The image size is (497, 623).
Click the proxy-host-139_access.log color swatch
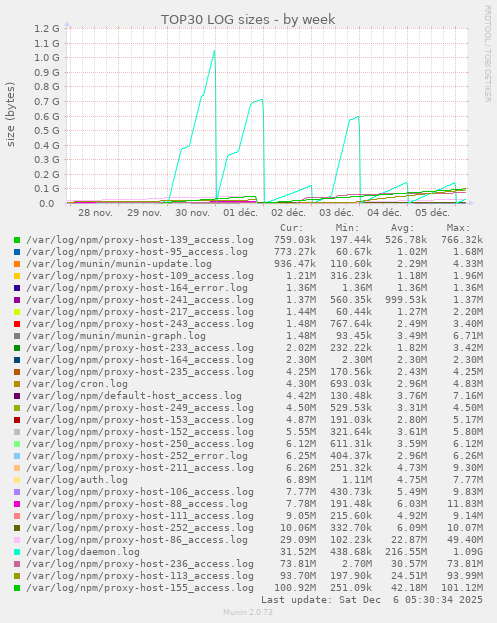pos(17,240)
